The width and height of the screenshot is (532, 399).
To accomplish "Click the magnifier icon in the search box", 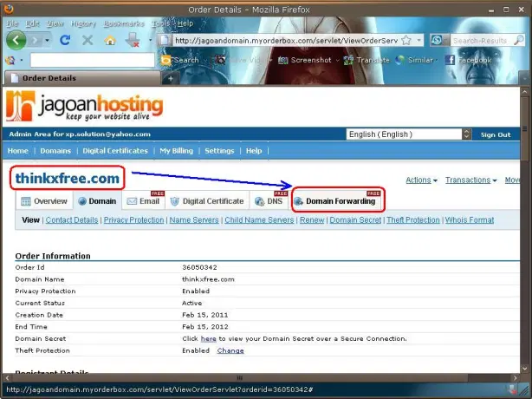I will tap(519, 41).
